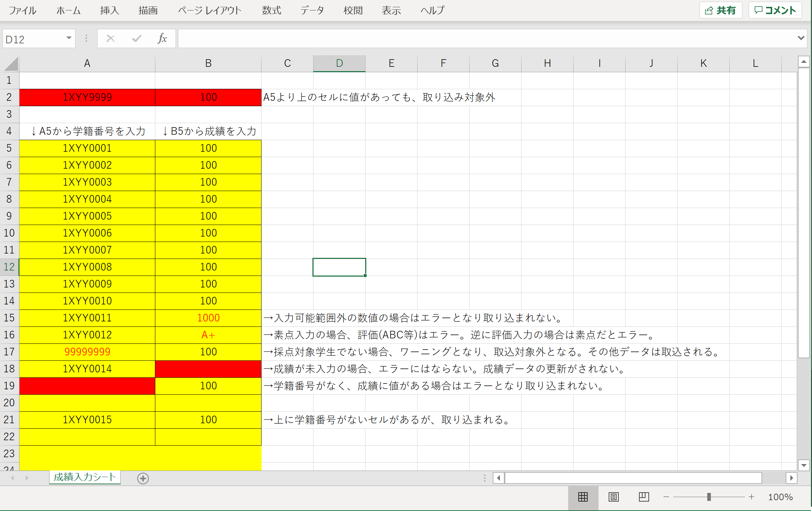The height and width of the screenshot is (511, 812).
Task: Select cell with red value A+
Action: pyautogui.click(x=208, y=335)
